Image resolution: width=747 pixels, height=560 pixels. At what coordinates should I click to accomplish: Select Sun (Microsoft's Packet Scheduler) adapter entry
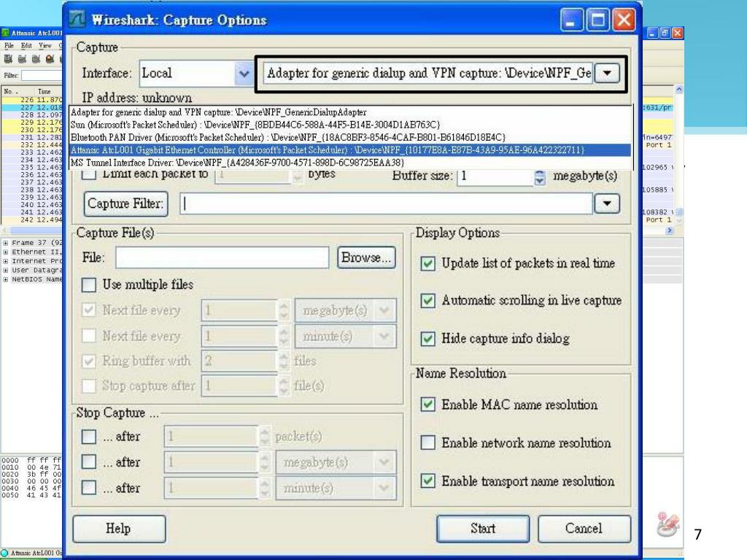coord(351,125)
